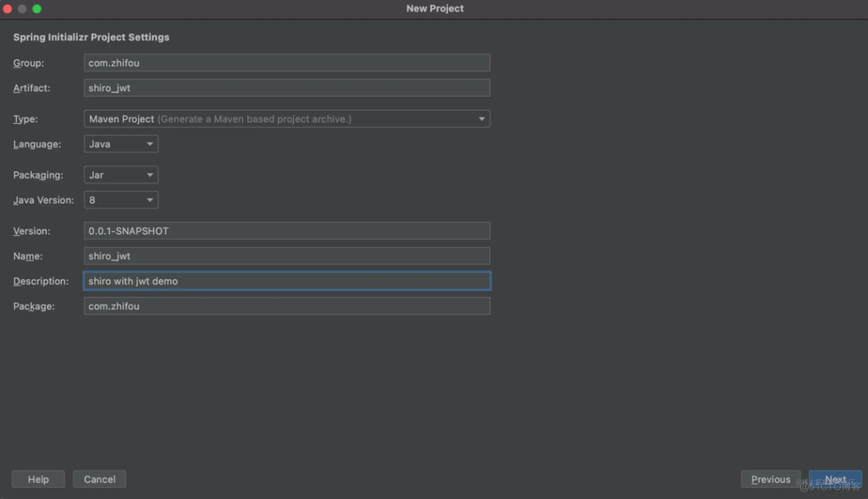Viewport: 868px width, 499px height.
Task: Click the Group field containing com.zhifou
Action: (x=287, y=62)
